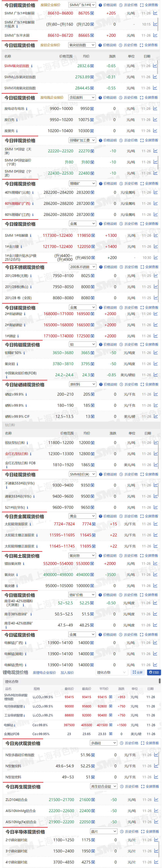Open trend chart for 2#低铋锑锭

pos(156,314)
